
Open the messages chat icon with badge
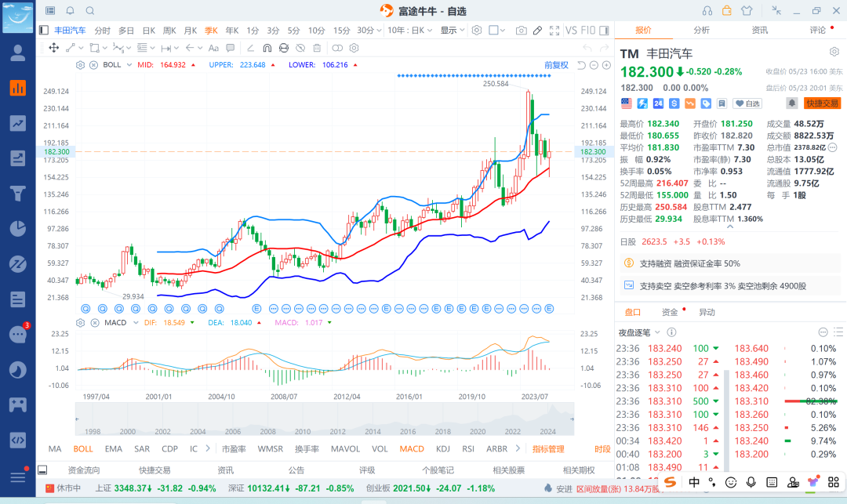click(18, 335)
